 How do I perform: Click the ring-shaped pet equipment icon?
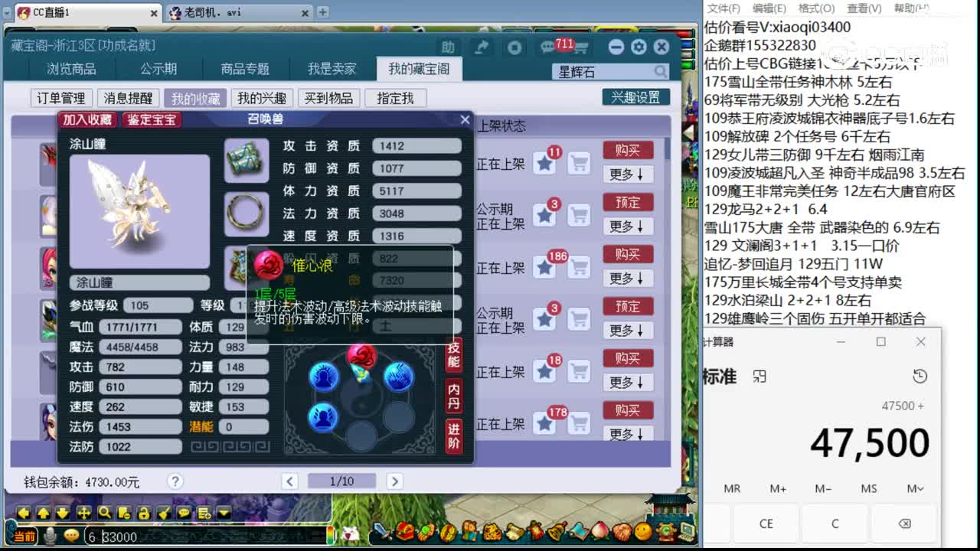[246, 214]
